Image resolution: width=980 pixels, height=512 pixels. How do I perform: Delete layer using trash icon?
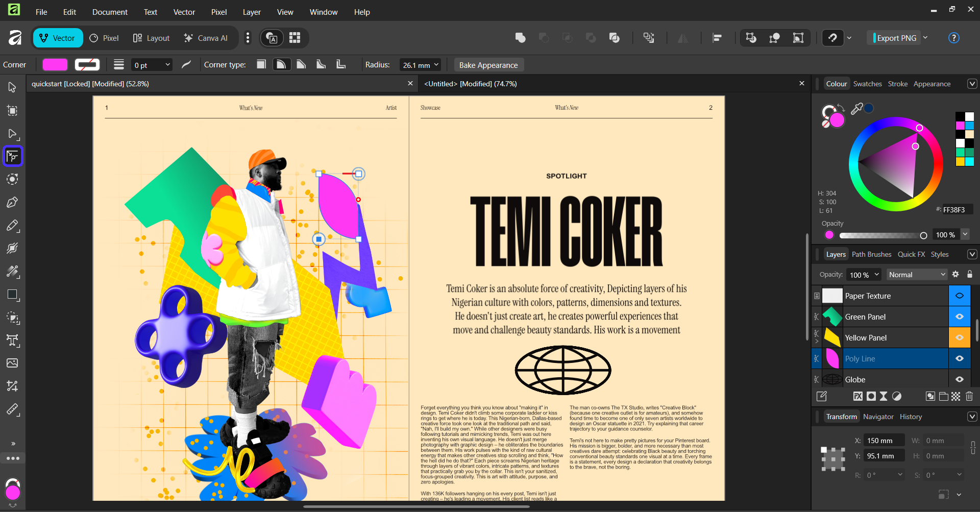click(969, 396)
